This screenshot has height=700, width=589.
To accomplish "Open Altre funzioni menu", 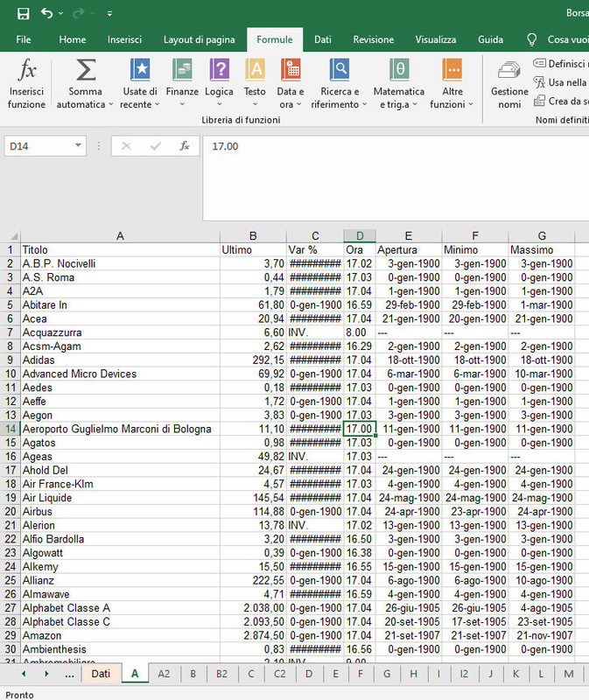I will point(452,84).
